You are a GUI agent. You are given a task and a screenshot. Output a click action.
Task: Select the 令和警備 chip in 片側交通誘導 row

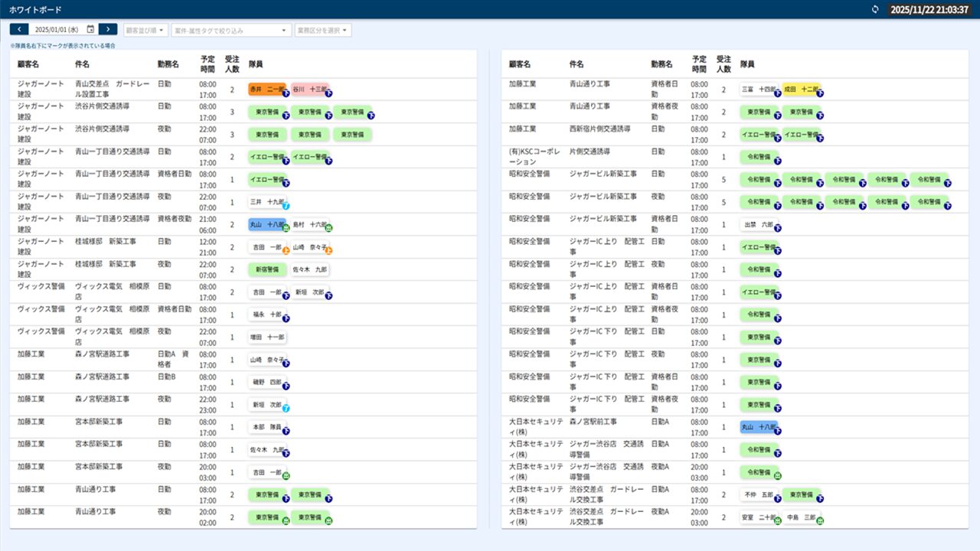(x=759, y=157)
